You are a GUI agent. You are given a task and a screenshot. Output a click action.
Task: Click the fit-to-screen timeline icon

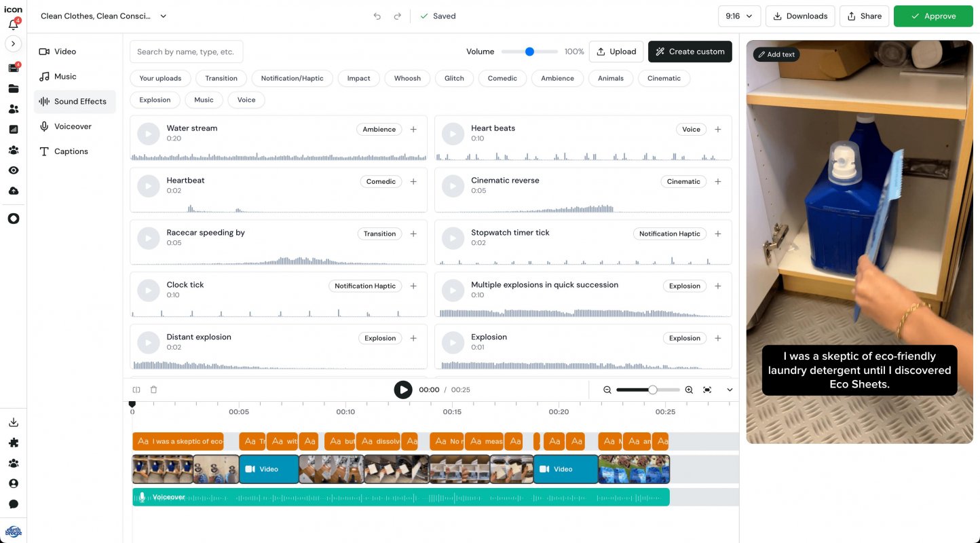[x=707, y=390]
